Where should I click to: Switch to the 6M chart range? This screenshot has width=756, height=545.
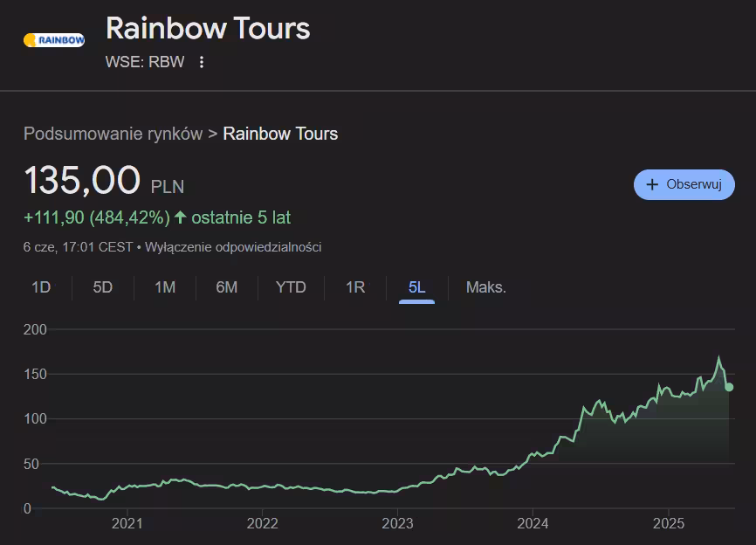pos(227,287)
